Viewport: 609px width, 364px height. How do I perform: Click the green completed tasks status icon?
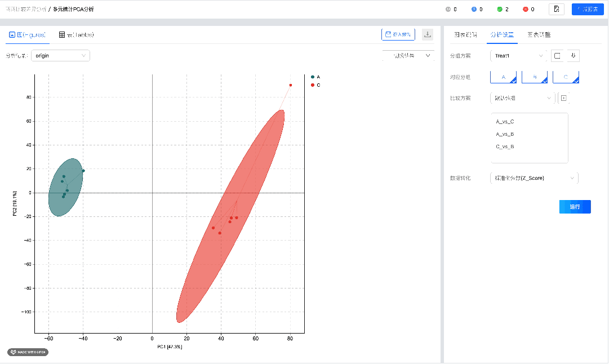click(x=500, y=10)
